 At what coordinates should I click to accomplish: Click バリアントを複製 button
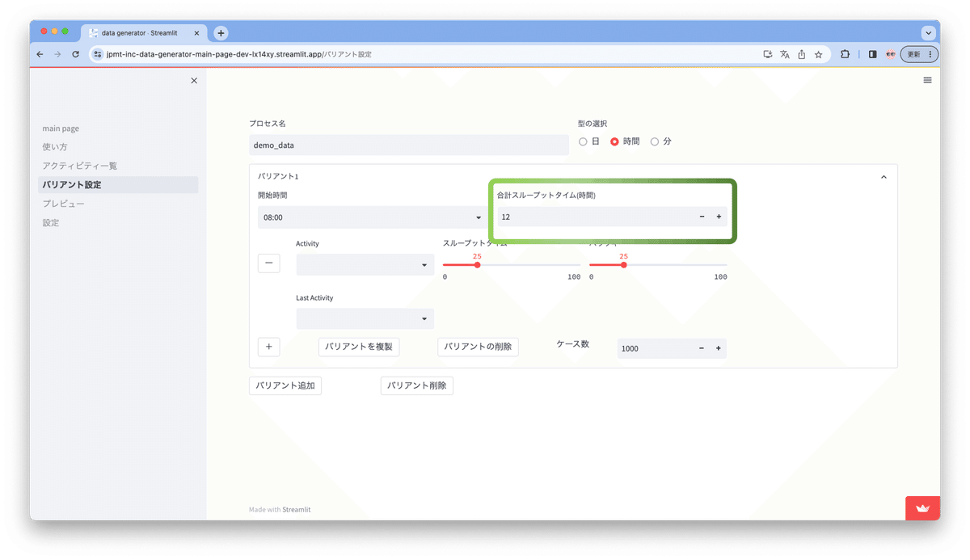pos(359,347)
